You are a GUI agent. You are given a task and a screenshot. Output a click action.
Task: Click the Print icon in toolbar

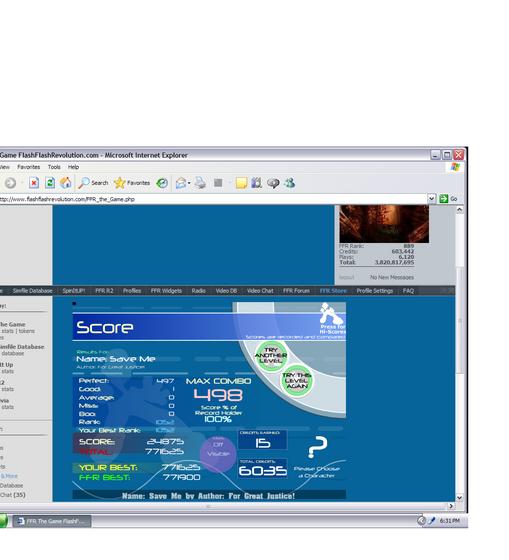click(200, 183)
